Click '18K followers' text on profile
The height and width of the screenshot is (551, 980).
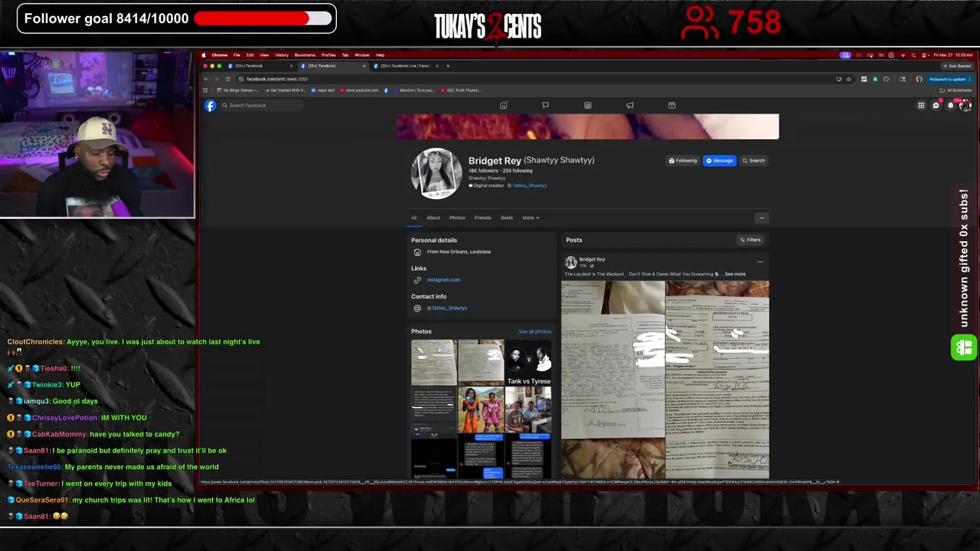[x=483, y=171]
